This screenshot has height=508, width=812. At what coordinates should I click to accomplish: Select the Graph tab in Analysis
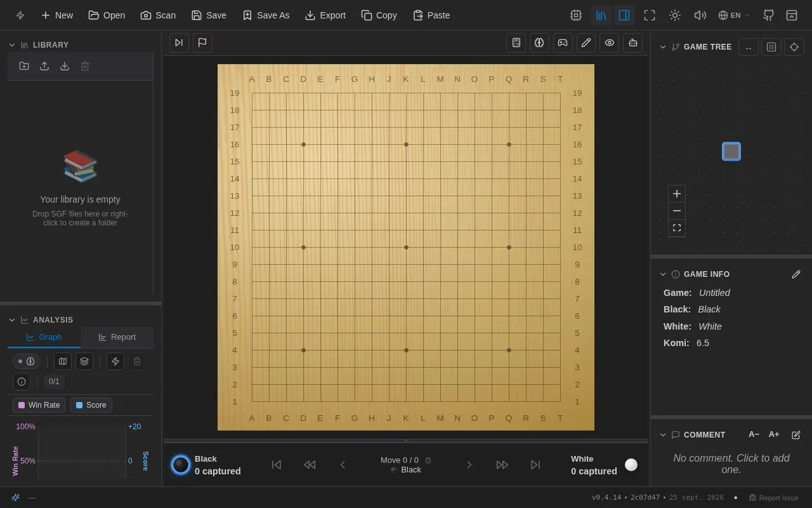[44, 337]
